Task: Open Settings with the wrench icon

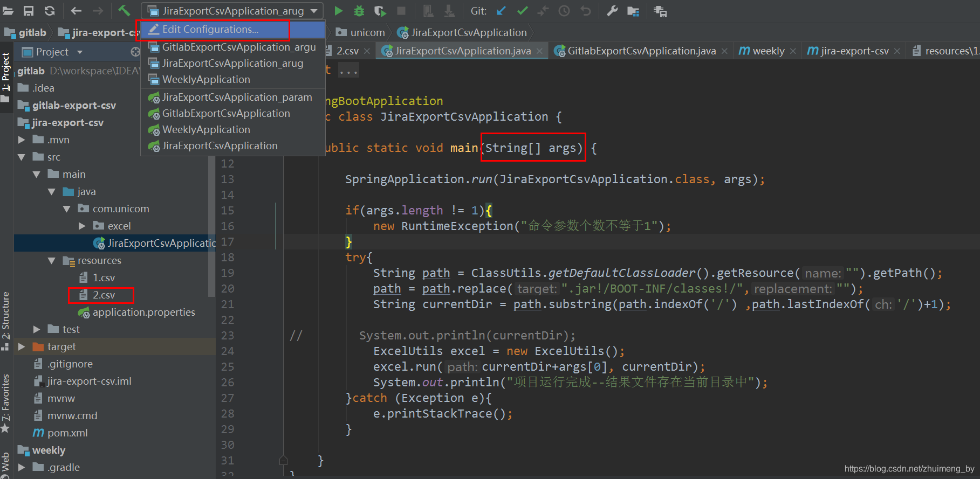Action: (612, 11)
